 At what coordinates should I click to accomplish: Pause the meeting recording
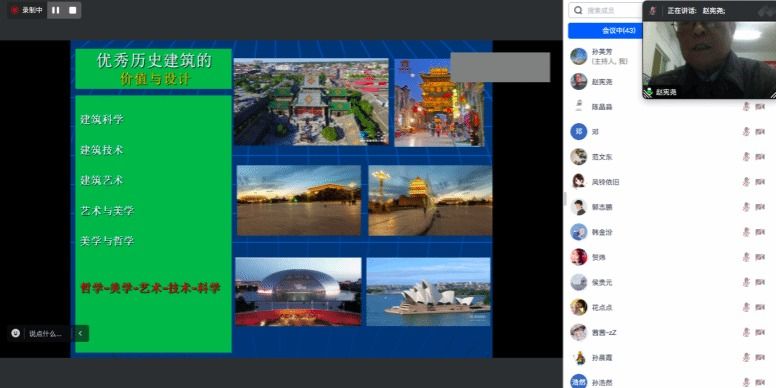coord(55,10)
